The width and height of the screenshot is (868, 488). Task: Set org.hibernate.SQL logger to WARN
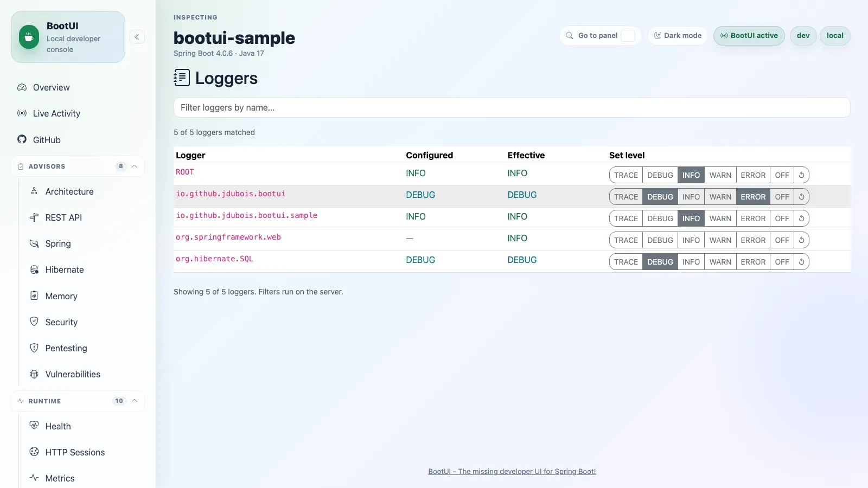point(720,262)
